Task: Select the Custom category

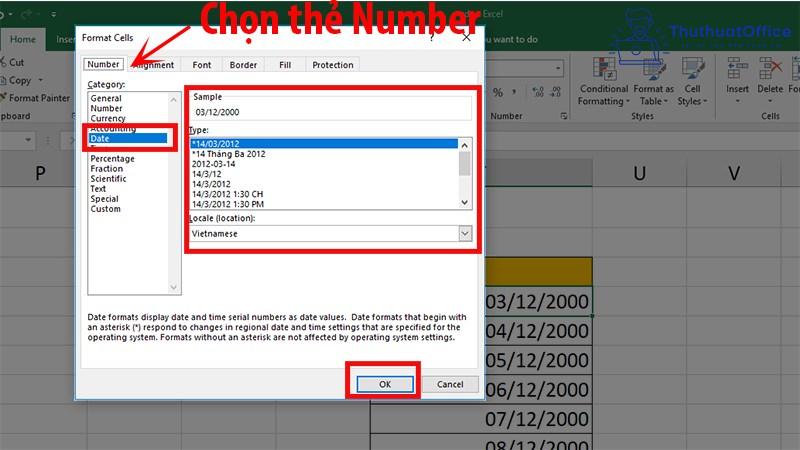Action: click(x=105, y=209)
